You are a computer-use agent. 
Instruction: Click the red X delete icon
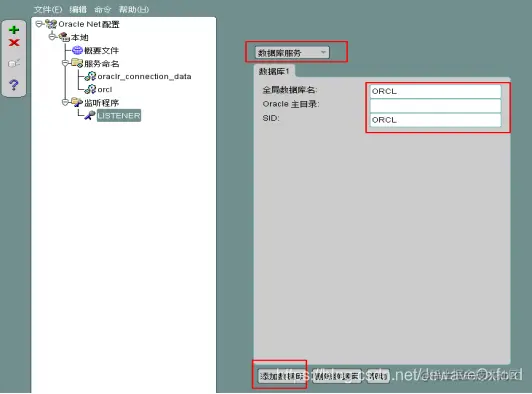14,43
